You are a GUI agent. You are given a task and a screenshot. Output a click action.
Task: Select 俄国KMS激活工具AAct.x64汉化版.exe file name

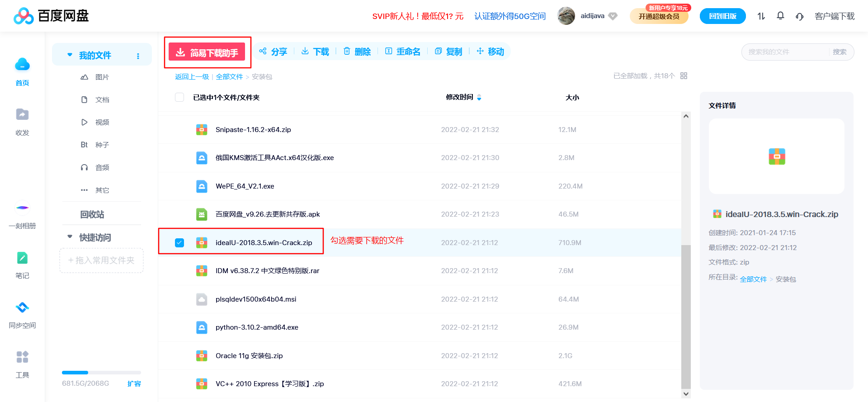point(274,158)
